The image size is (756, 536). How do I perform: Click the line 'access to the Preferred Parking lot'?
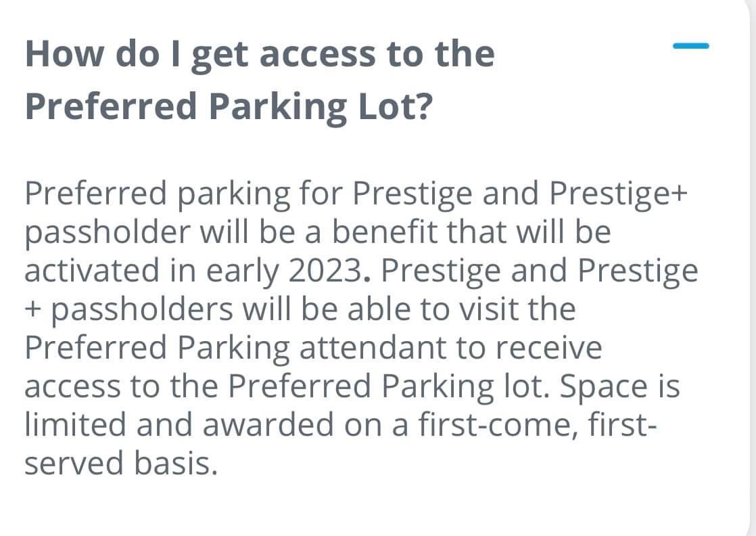tap(287, 387)
